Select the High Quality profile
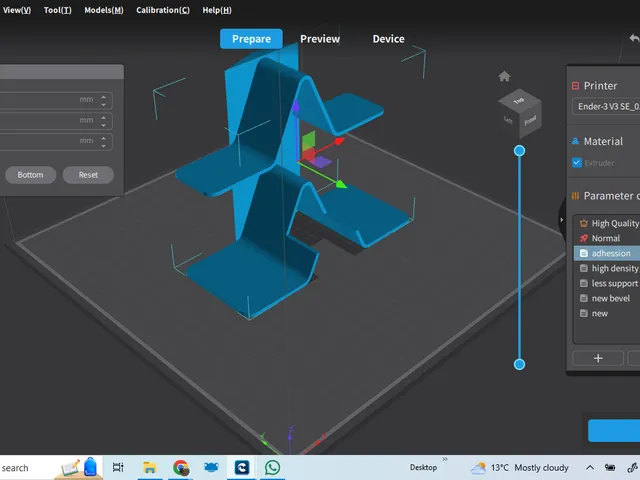The width and height of the screenshot is (640, 480). pyautogui.click(x=607, y=223)
